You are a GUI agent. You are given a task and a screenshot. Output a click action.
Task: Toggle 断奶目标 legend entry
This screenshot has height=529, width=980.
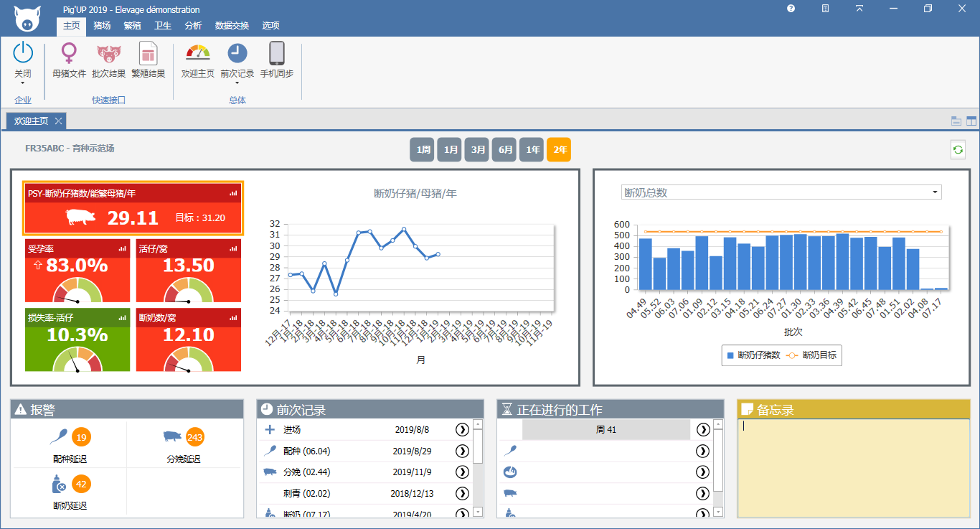[811, 355]
